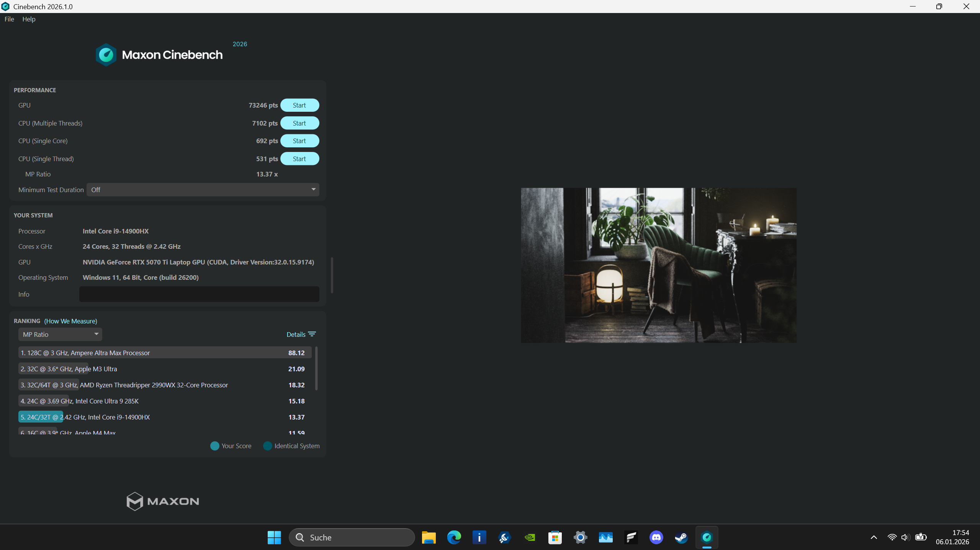The height and width of the screenshot is (550, 980).
Task: Open the Help menu
Action: 29,19
